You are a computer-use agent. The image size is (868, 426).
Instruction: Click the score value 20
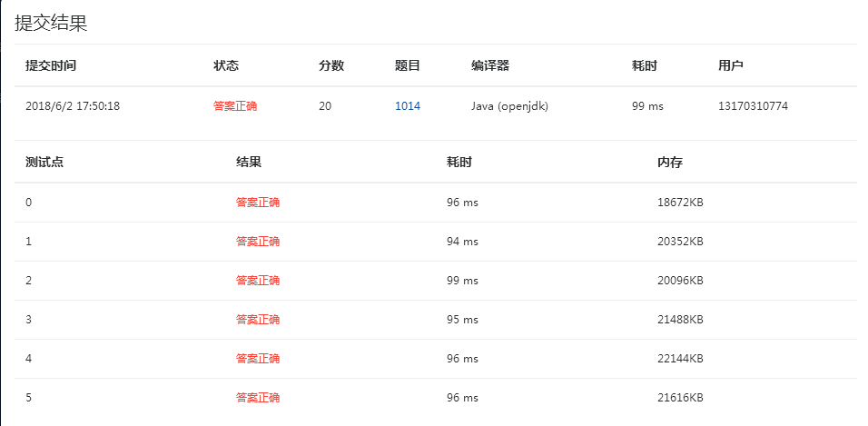[x=325, y=106]
